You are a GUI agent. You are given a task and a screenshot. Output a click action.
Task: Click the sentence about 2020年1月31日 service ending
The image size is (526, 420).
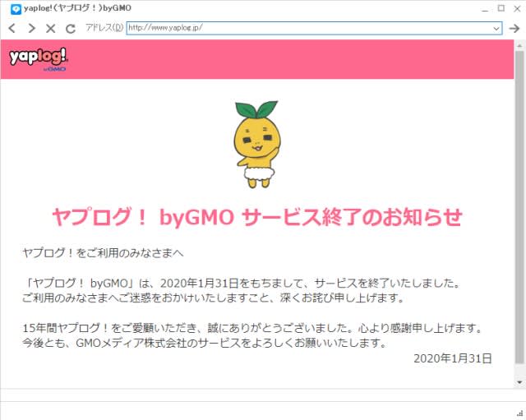(x=242, y=284)
